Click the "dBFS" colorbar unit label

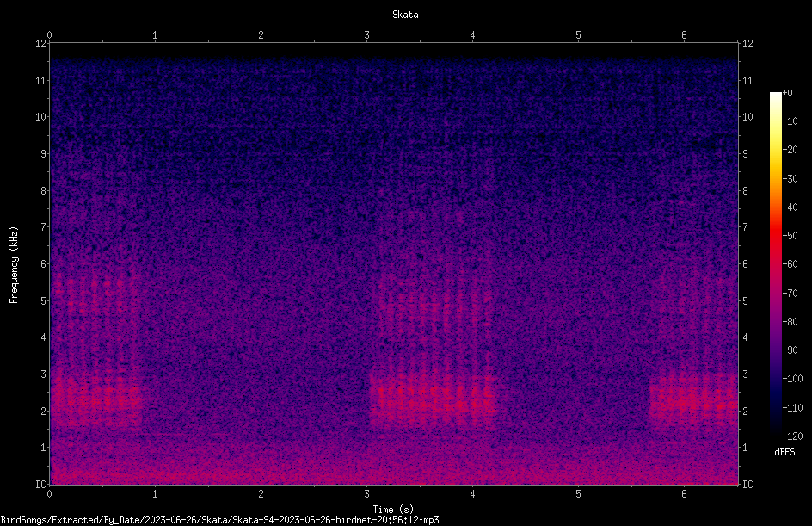tap(784, 452)
